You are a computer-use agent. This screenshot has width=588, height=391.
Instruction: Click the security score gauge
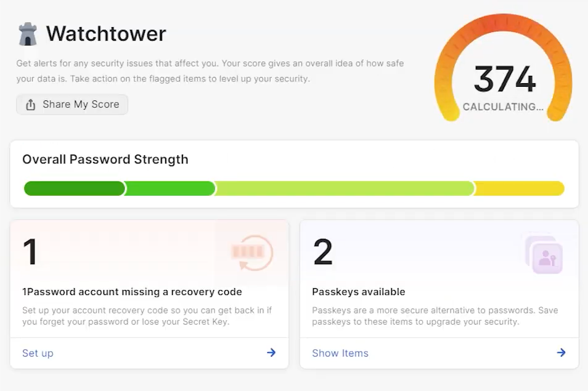pyautogui.click(x=502, y=68)
